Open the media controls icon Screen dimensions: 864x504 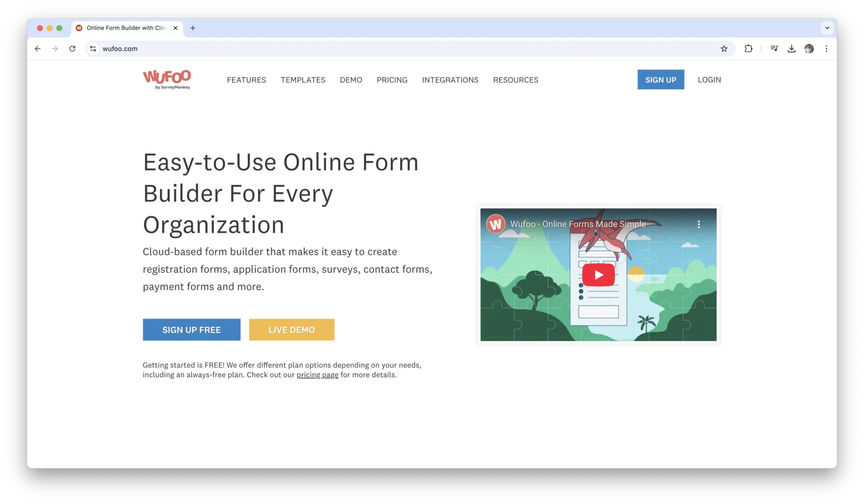[774, 49]
